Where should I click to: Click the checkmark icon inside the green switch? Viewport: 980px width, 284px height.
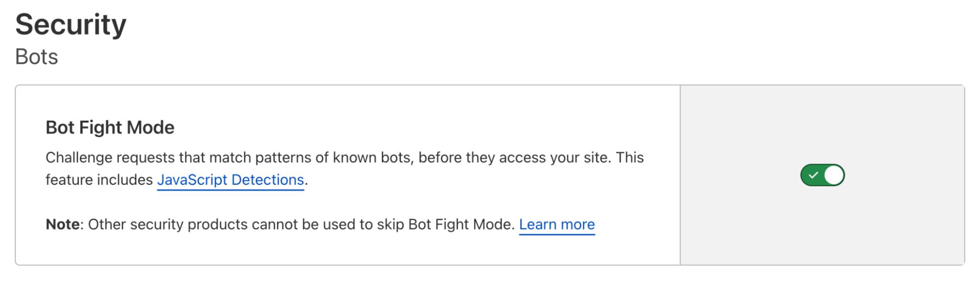pos(813,175)
